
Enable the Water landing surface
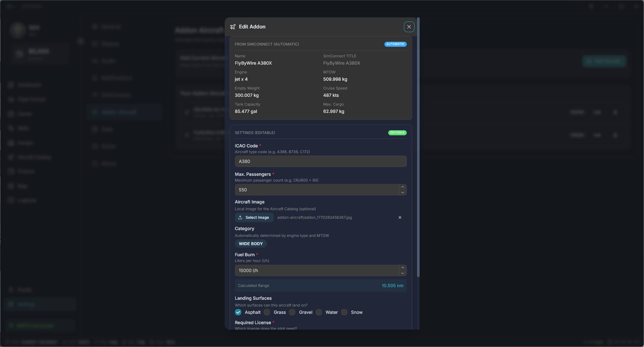319,312
